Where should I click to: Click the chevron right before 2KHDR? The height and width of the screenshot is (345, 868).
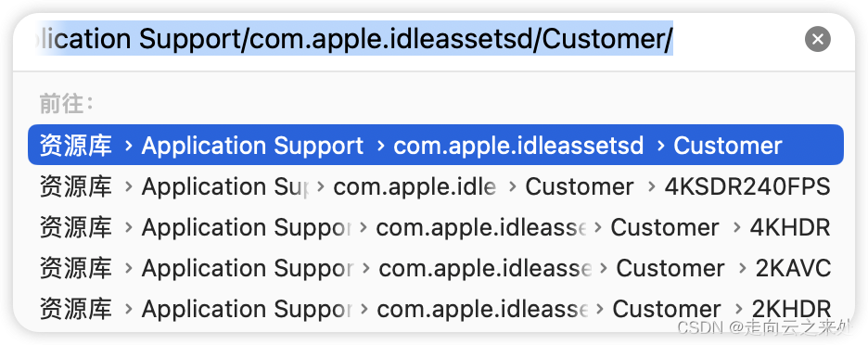[738, 309]
